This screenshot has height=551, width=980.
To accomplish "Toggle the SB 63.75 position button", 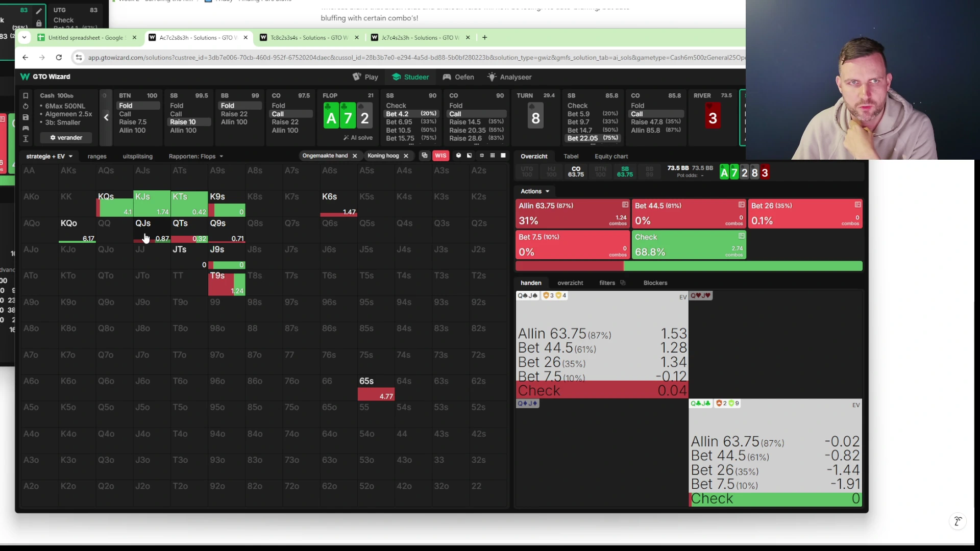I will point(625,172).
